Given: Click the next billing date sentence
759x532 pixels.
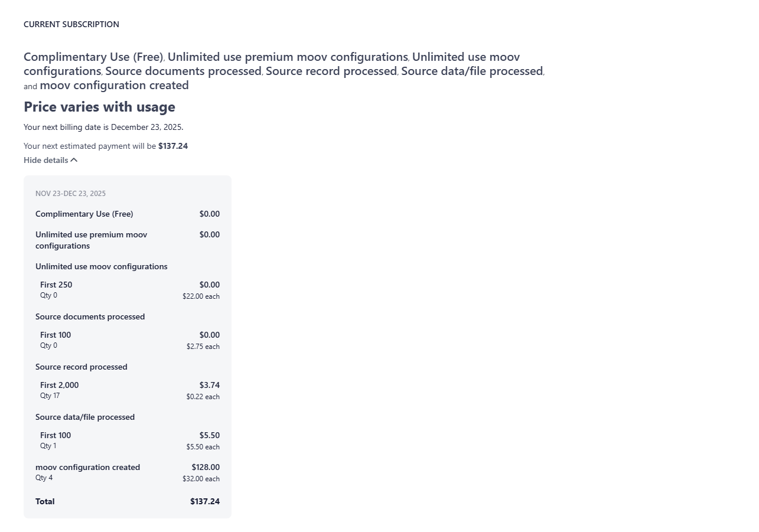Looking at the screenshot, I should point(103,127).
